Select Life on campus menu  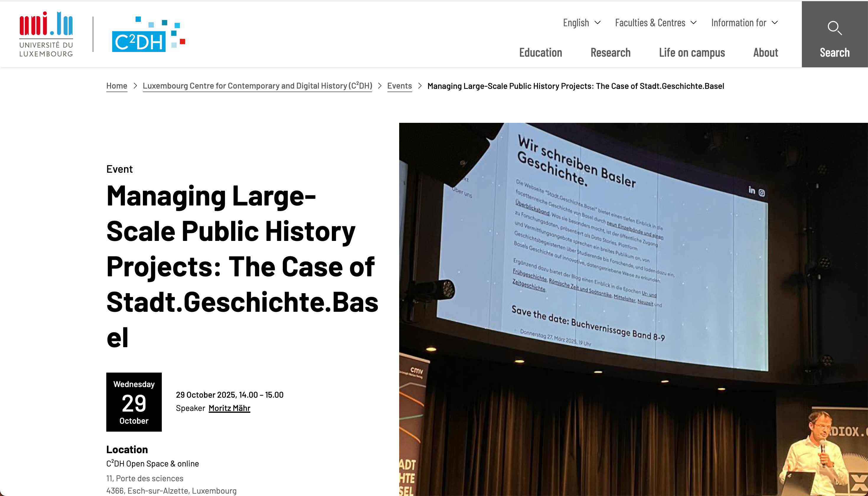(692, 53)
